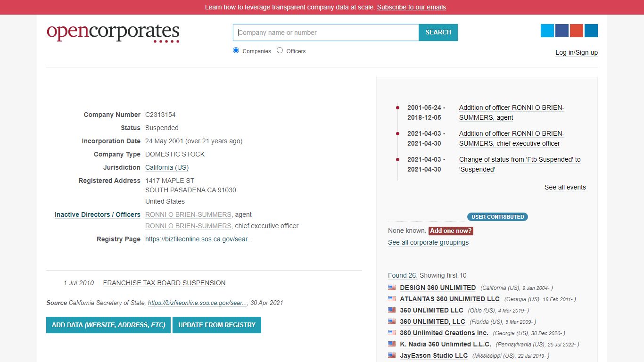Open event Addition of officer, agent

[x=512, y=113]
